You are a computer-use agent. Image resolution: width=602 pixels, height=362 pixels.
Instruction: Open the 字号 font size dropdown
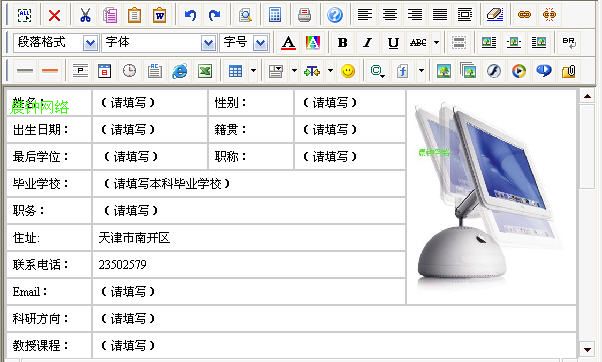click(x=260, y=43)
